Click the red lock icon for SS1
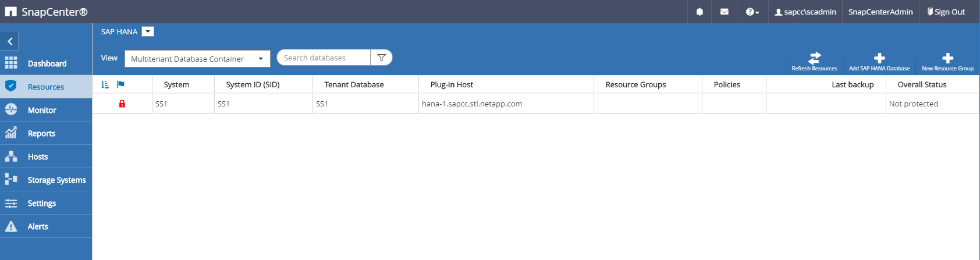This screenshot has height=260, width=980. [x=122, y=104]
